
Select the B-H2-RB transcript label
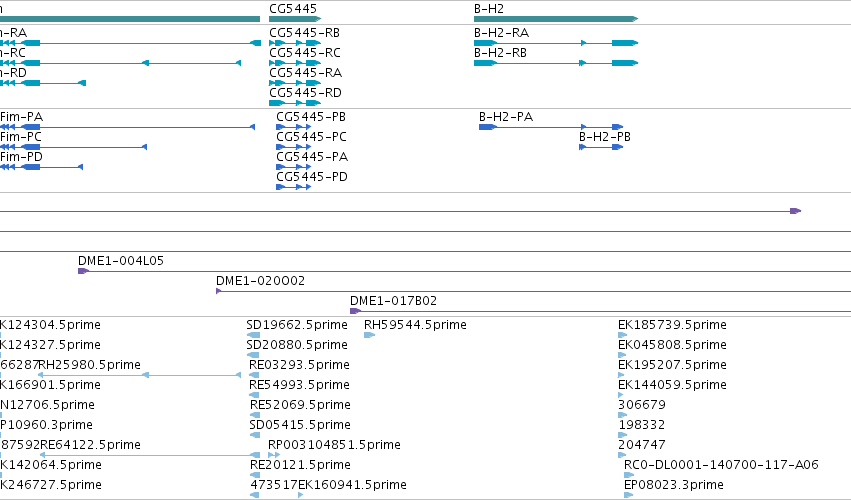coord(500,53)
